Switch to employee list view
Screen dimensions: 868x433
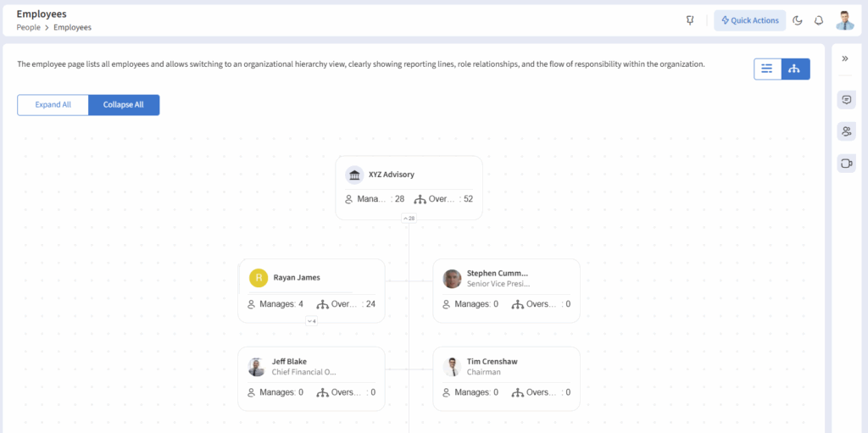point(767,69)
